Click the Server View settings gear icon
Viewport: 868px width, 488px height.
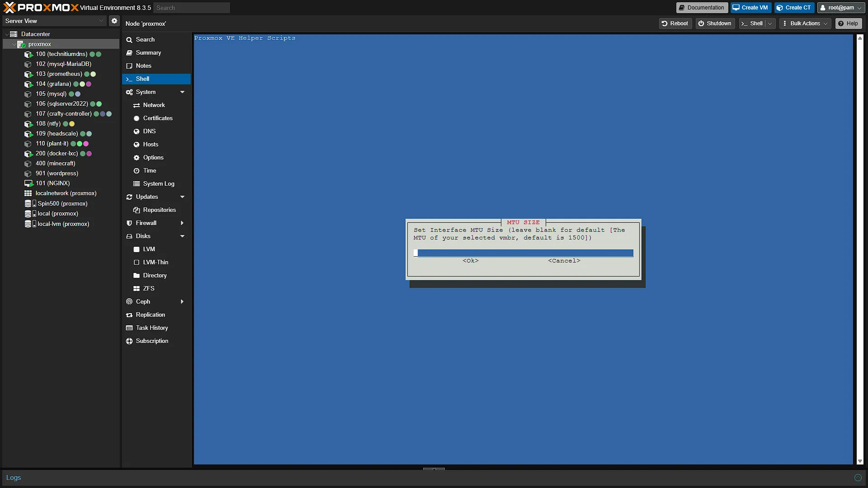[x=114, y=21]
